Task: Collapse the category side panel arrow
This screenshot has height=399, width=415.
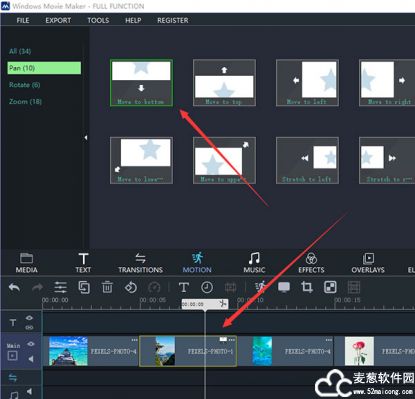Action: click(x=86, y=137)
